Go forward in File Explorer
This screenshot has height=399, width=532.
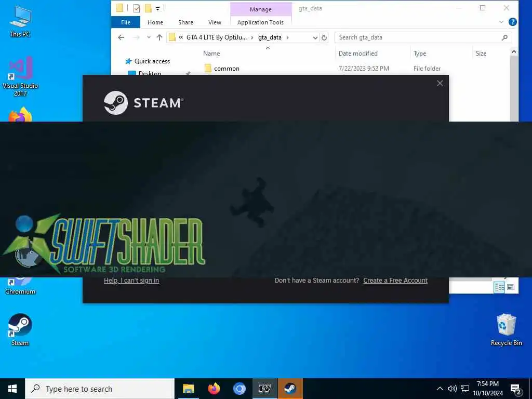[136, 37]
